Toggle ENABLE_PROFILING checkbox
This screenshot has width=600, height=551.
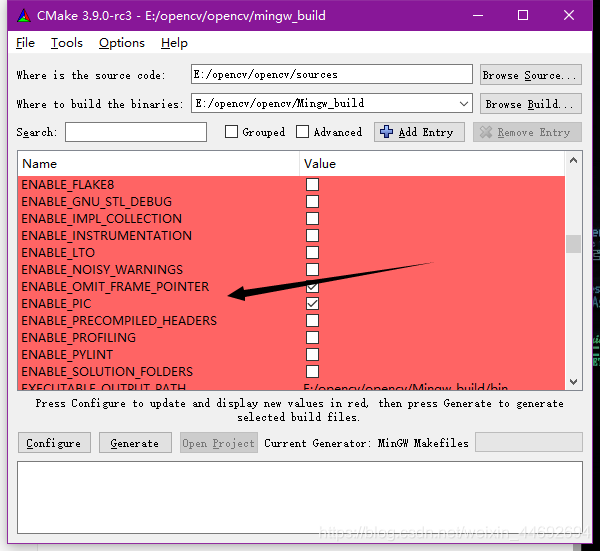(312, 337)
